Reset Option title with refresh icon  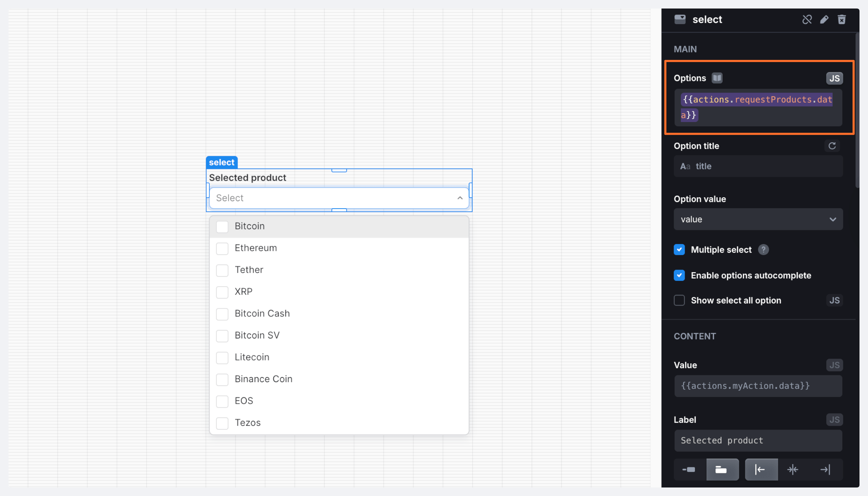(832, 146)
